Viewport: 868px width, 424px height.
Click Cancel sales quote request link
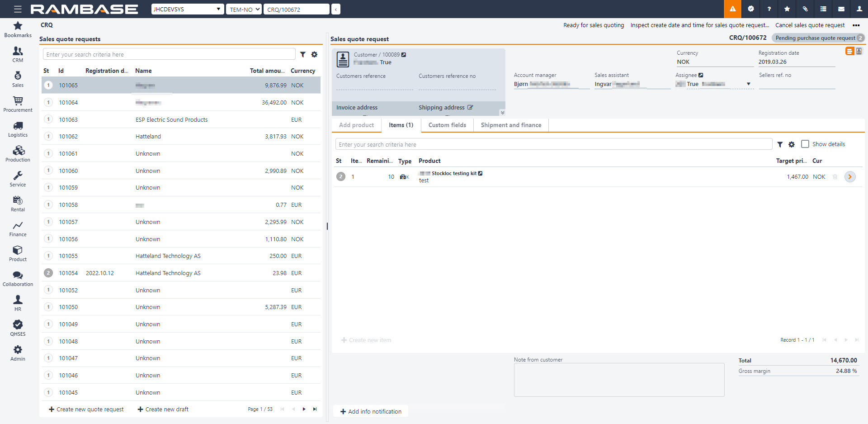tap(810, 25)
